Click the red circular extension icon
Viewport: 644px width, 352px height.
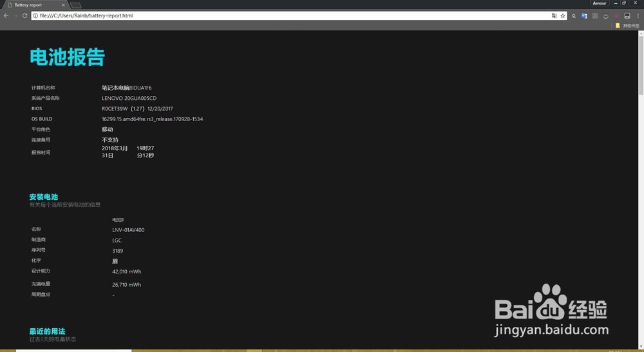(616, 15)
